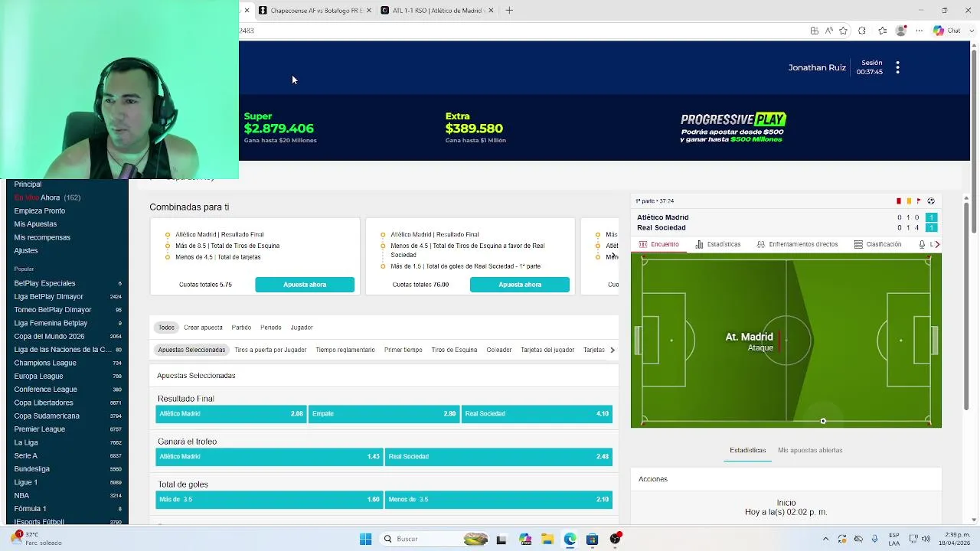Switch to the Encuentro tab
The width and height of the screenshot is (980, 551).
click(x=658, y=244)
